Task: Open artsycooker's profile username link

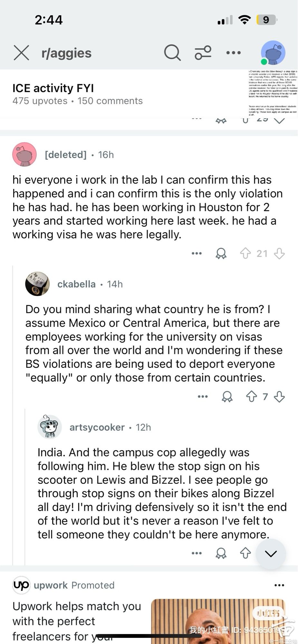Action: click(x=97, y=427)
